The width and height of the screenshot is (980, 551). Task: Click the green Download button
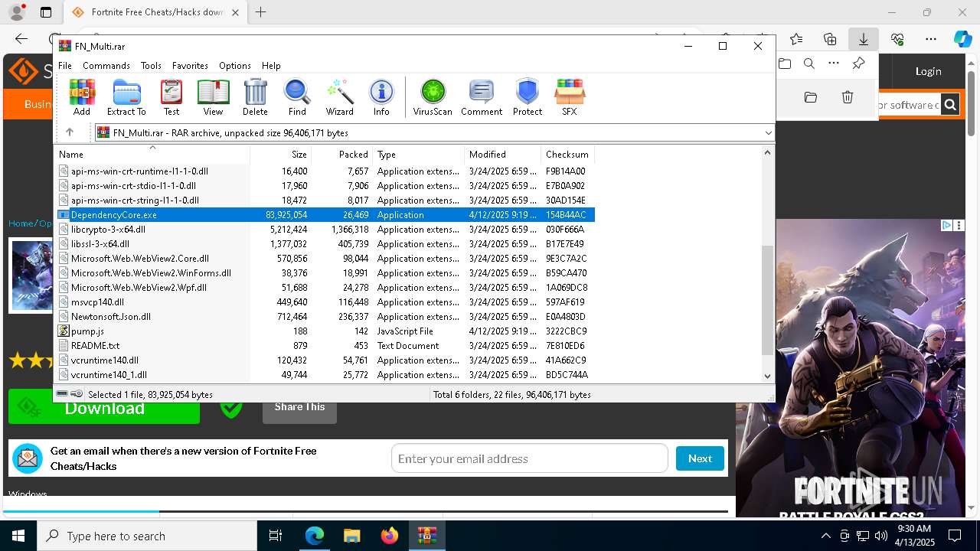coord(104,408)
